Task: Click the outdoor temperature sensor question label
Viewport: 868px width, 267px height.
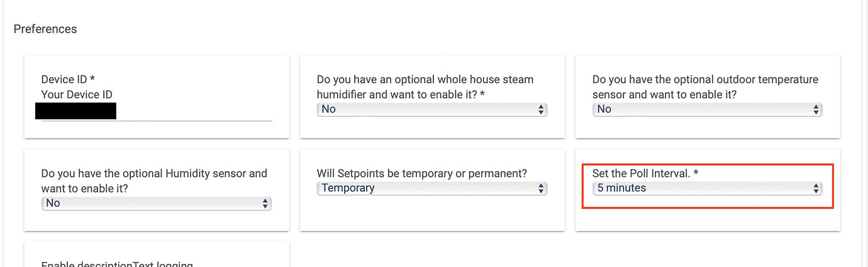Action: pos(705,87)
